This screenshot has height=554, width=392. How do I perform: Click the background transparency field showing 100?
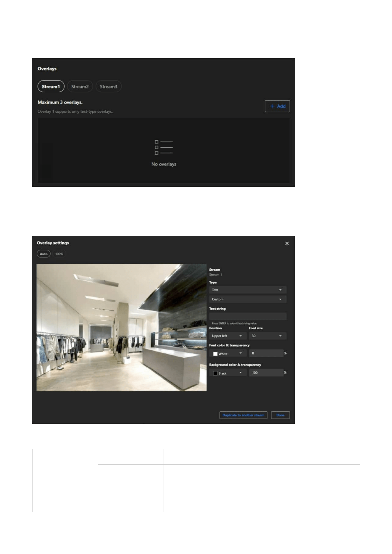(266, 373)
